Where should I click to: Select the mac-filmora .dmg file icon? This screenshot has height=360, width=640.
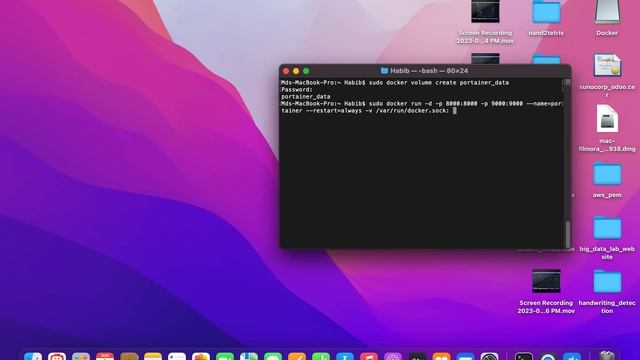(x=607, y=119)
